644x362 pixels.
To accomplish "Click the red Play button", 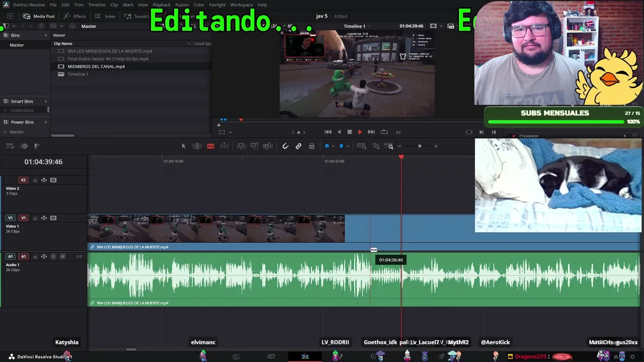I will [360, 132].
